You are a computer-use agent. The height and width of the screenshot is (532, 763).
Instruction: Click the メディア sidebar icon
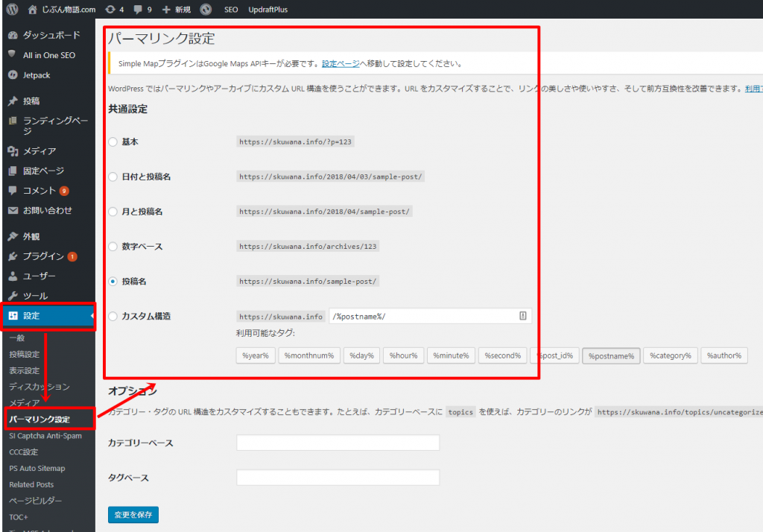click(13, 151)
